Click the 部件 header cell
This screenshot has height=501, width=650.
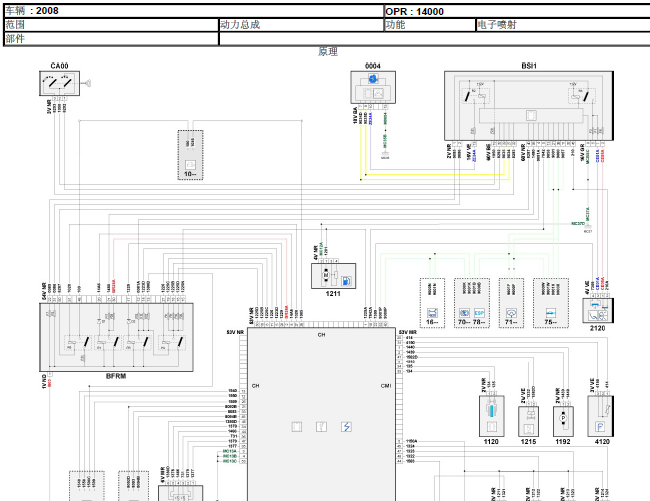pos(111,39)
